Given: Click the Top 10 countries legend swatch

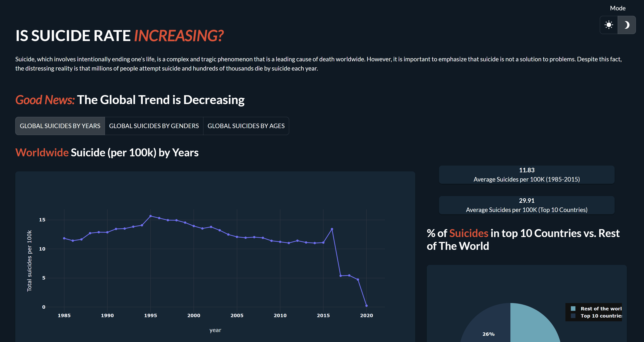Looking at the screenshot, I should pos(573,316).
